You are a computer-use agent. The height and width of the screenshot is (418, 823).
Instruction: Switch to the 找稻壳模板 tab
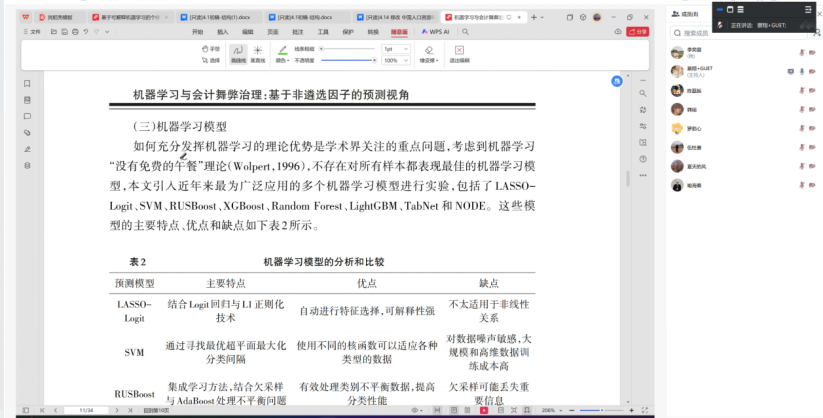pyautogui.click(x=60, y=17)
